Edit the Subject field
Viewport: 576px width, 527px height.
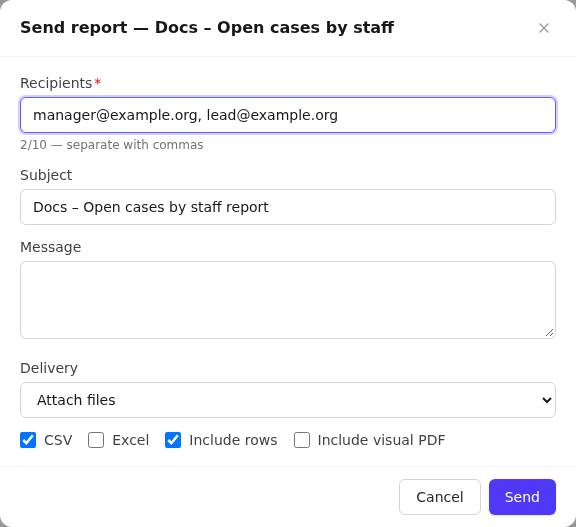coord(288,207)
